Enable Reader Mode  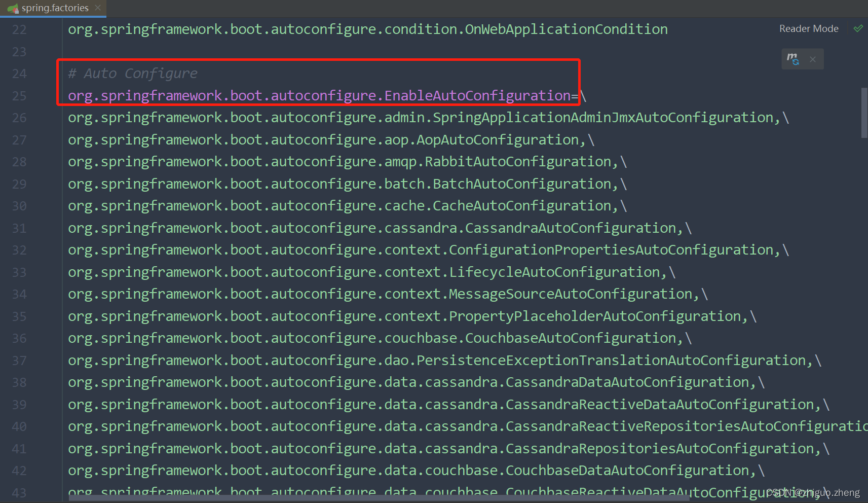click(809, 29)
